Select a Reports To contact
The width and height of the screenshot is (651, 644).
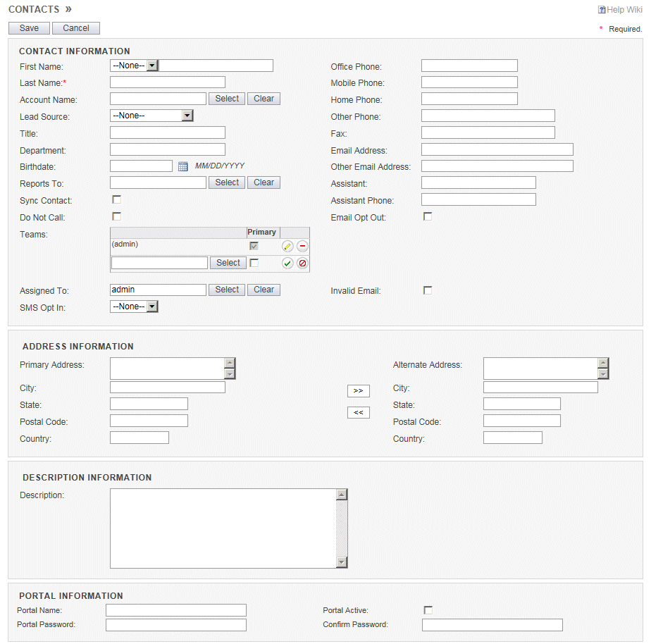click(227, 182)
